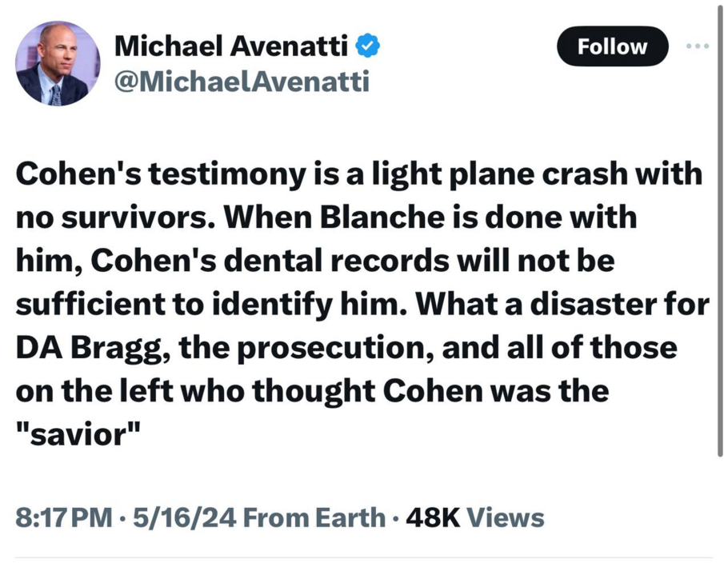
Task: Open the 48K Views count
Action: pos(475,517)
